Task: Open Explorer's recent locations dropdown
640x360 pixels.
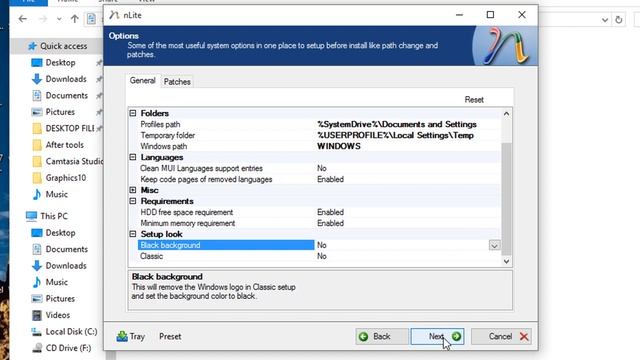Action: click(59, 19)
